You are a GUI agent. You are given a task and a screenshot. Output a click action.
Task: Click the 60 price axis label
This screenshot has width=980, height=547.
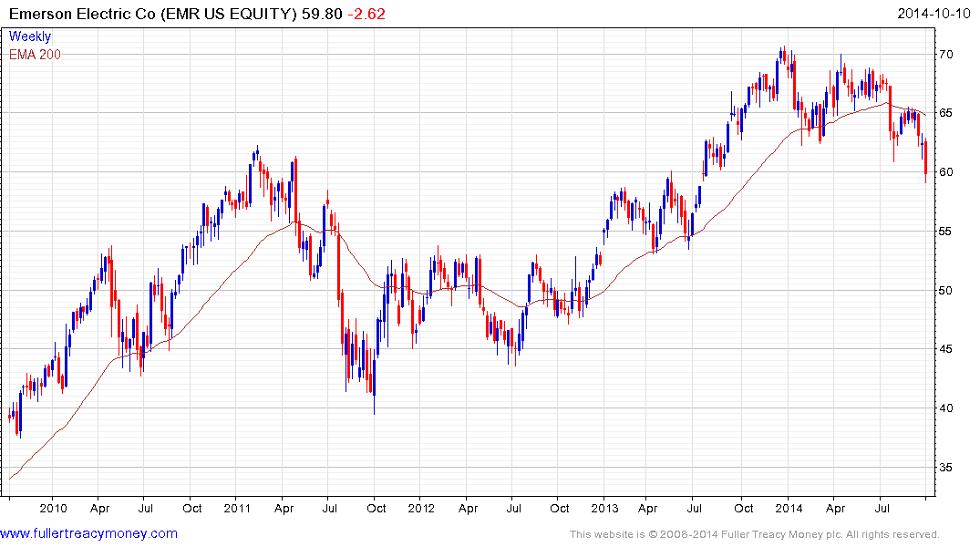point(946,172)
